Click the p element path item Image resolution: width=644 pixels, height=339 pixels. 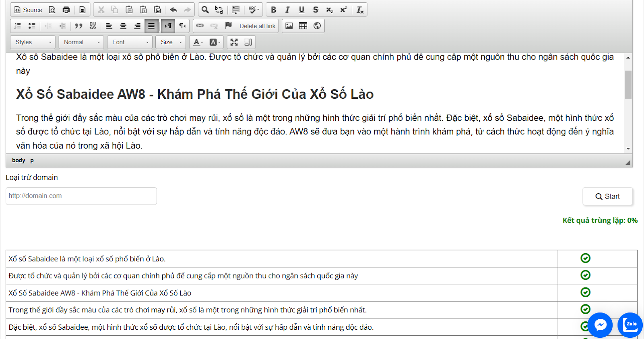[32, 160]
